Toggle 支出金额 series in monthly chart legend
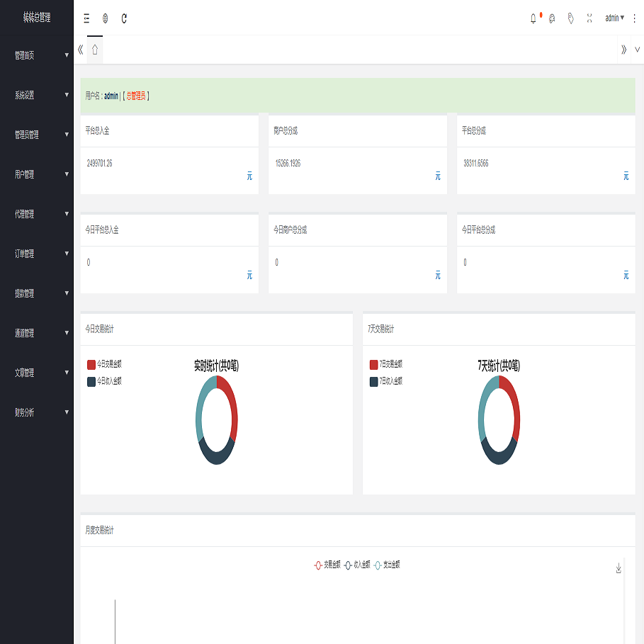This screenshot has width=644, height=644. [x=387, y=565]
